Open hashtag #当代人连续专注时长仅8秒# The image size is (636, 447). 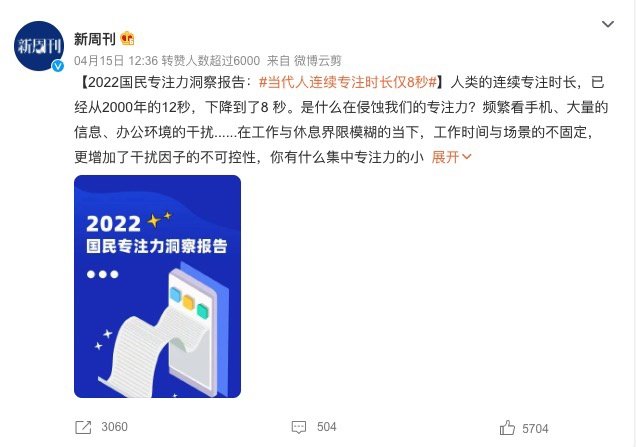[x=348, y=82]
